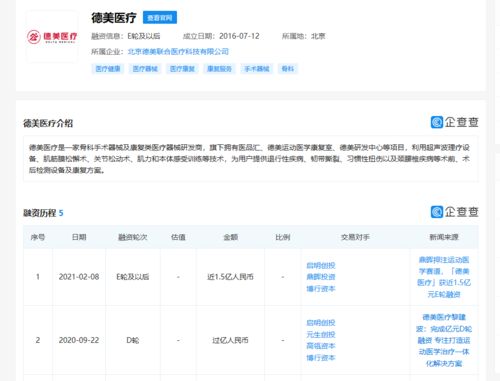Click the date cell 2021-02-08
Screen dimensions: 500x381
pyautogui.click(x=79, y=277)
